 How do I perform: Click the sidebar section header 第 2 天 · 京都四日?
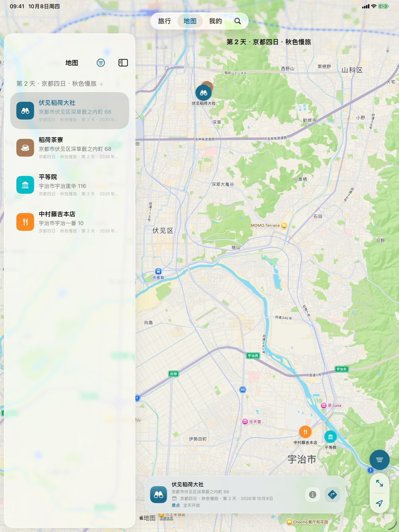[56, 84]
